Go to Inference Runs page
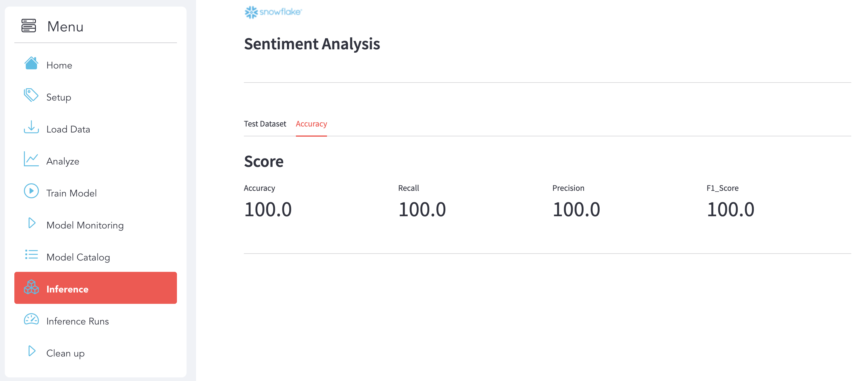This screenshot has width=868, height=381. click(x=77, y=321)
